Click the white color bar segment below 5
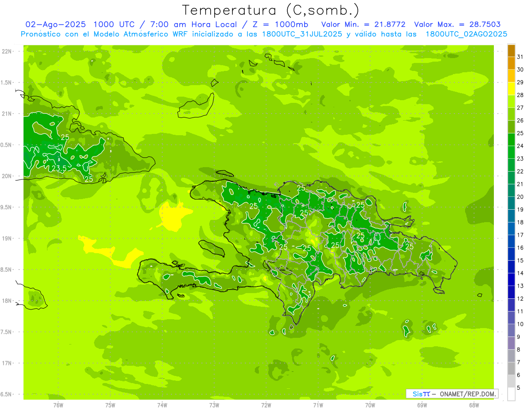 pyautogui.click(x=511, y=394)
